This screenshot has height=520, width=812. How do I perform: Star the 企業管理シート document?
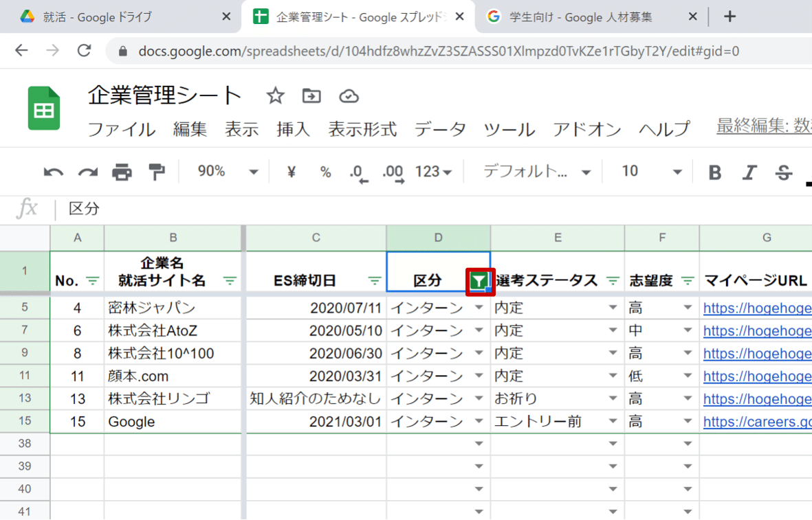(x=276, y=95)
